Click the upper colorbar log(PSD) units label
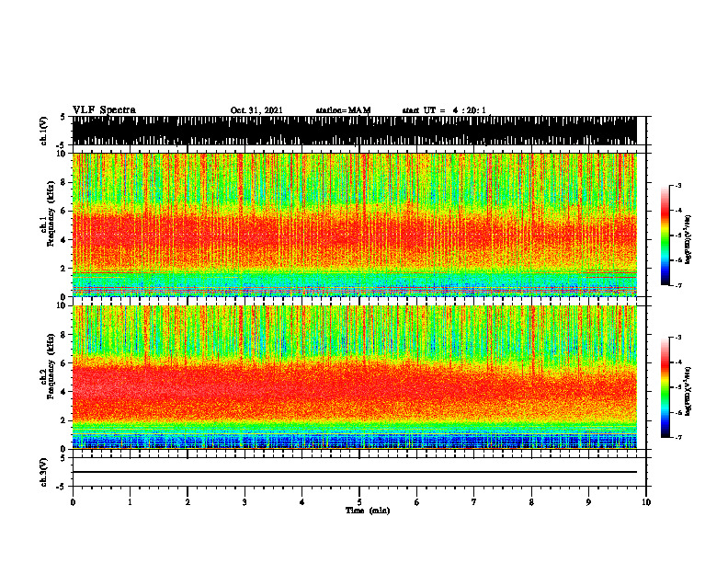This screenshot has width=728, height=563. coord(688,239)
